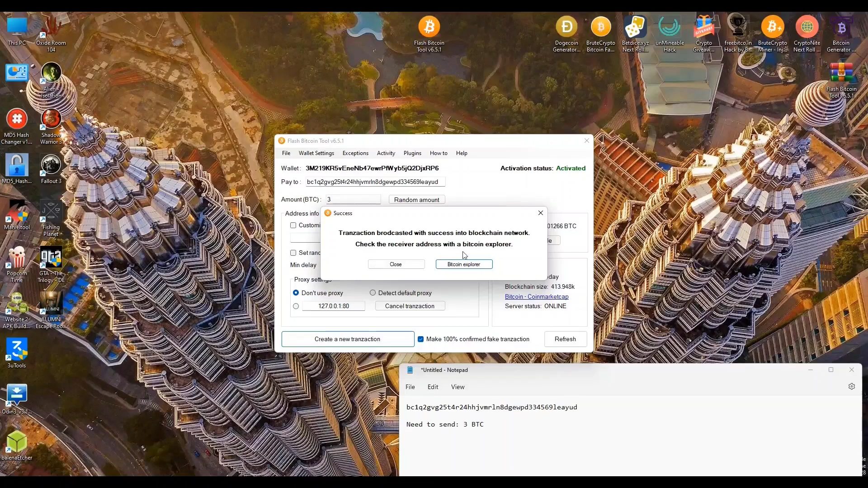
Task: Open the Notepad settings gear icon
Action: pos(852,387)
